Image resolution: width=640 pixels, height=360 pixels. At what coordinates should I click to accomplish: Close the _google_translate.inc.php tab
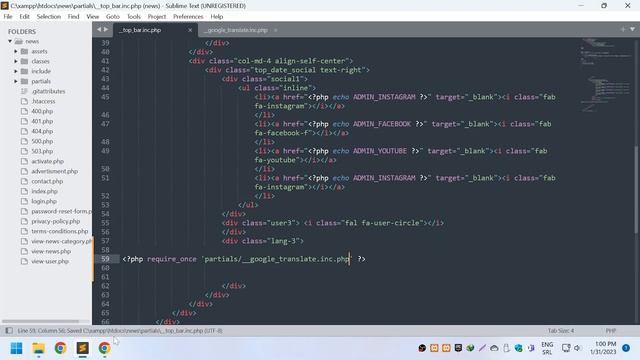276,30
